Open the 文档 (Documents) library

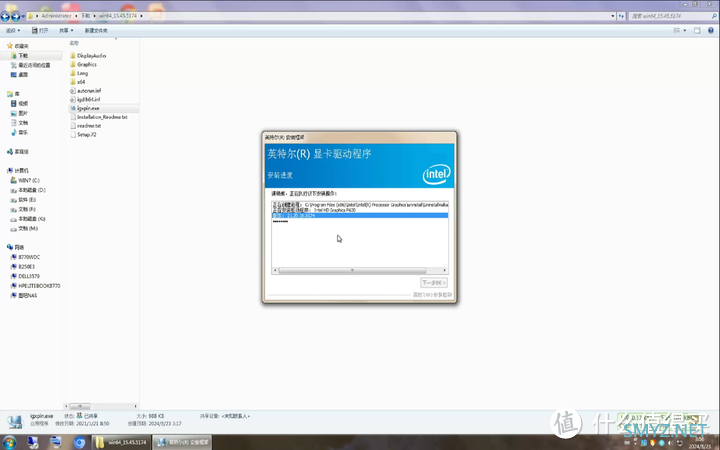click(19, 123)
